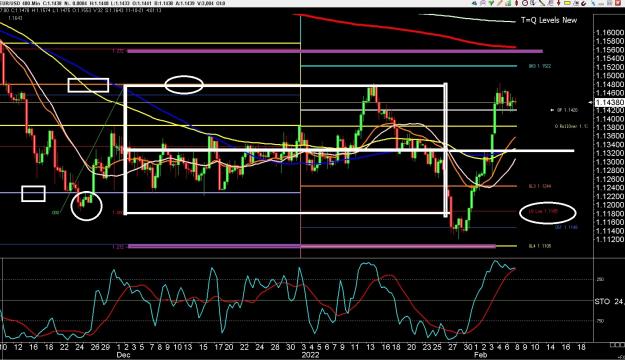
Task: Click the R3 1.1522 pivot level label
Action: [540, 66]
